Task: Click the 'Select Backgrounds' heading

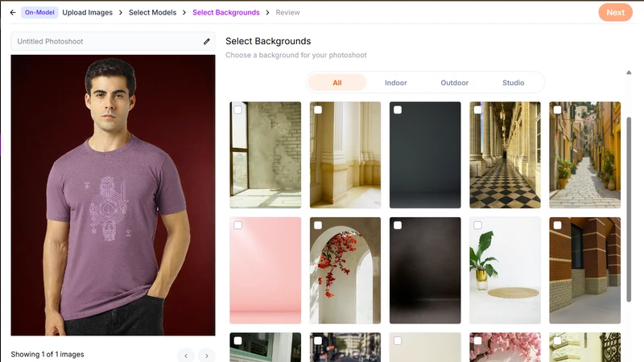Action: pos(268,41)
